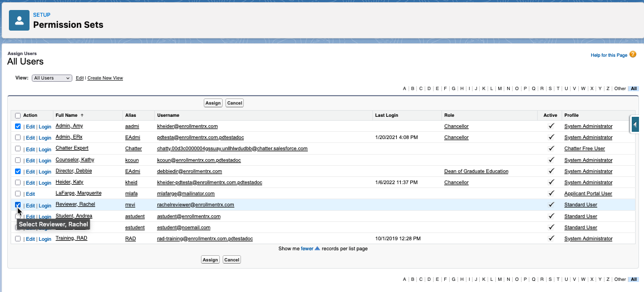The width and height of the screenshot is (644, 292).
Task: Open Reviewer, Rachel user record
Action: click(75, 205)
